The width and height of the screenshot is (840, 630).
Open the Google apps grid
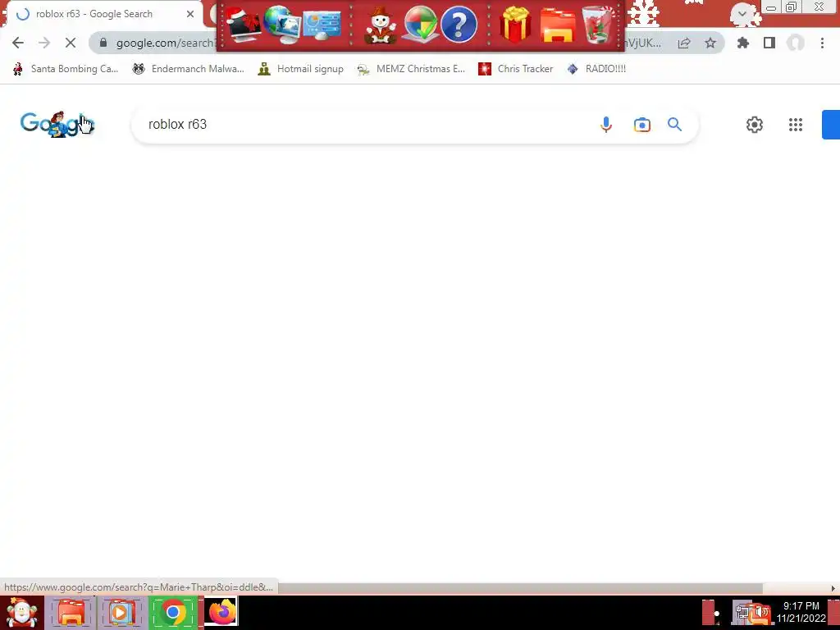[x=796, y=125]
